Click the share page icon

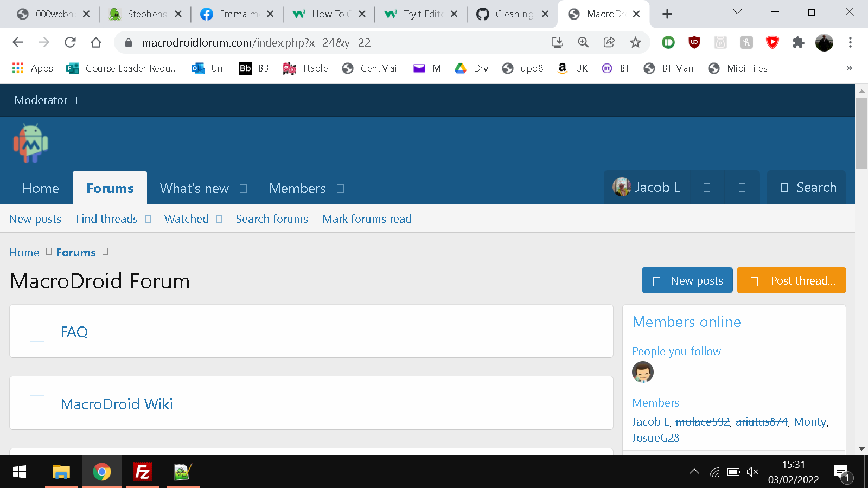(609, 42)
